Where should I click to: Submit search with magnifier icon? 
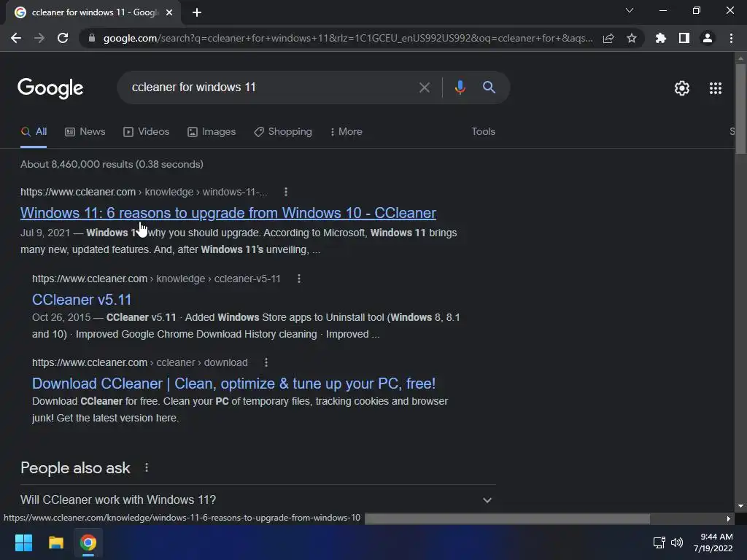coord(489,87)
